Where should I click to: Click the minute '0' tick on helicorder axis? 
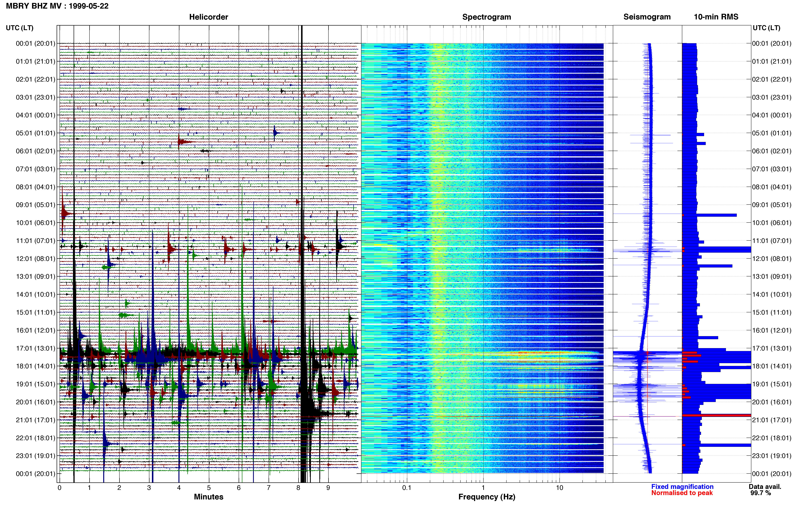(59, 488)
